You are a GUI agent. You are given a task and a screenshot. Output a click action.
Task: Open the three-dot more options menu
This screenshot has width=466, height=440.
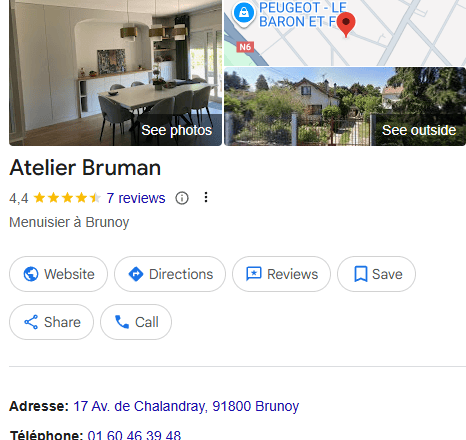(x=206, y=197)
